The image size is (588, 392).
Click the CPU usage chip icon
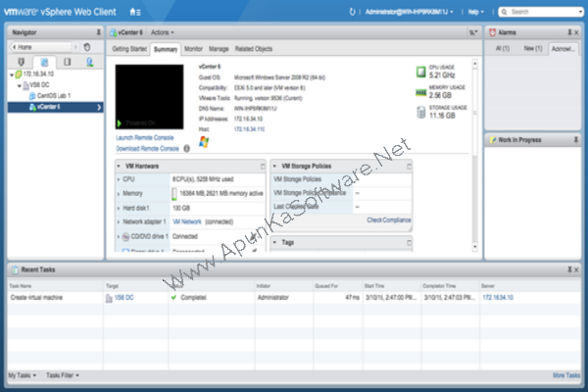pyautogui.click(x=421, y=72)
